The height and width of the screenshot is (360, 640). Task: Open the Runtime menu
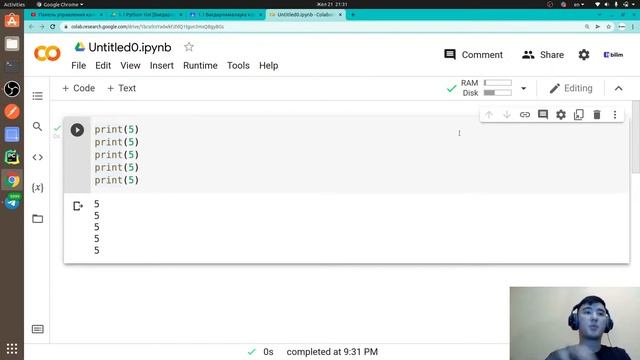(x=200, y=66)
